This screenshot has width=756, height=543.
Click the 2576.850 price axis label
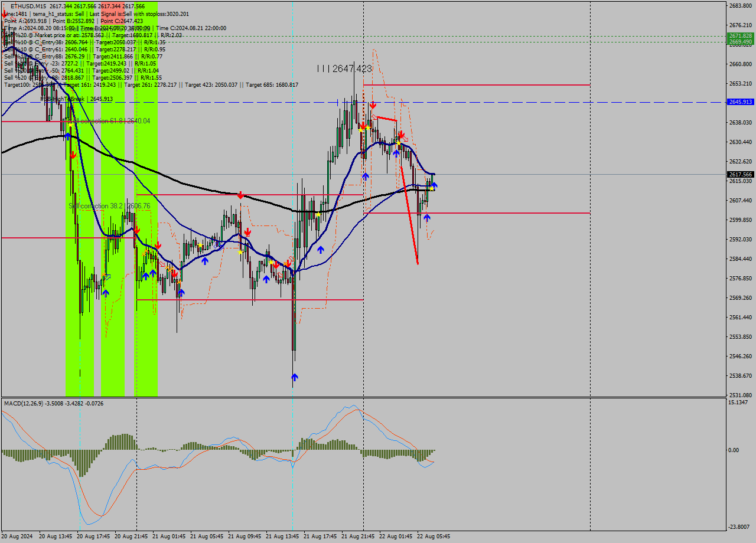[x=741, y=278]
